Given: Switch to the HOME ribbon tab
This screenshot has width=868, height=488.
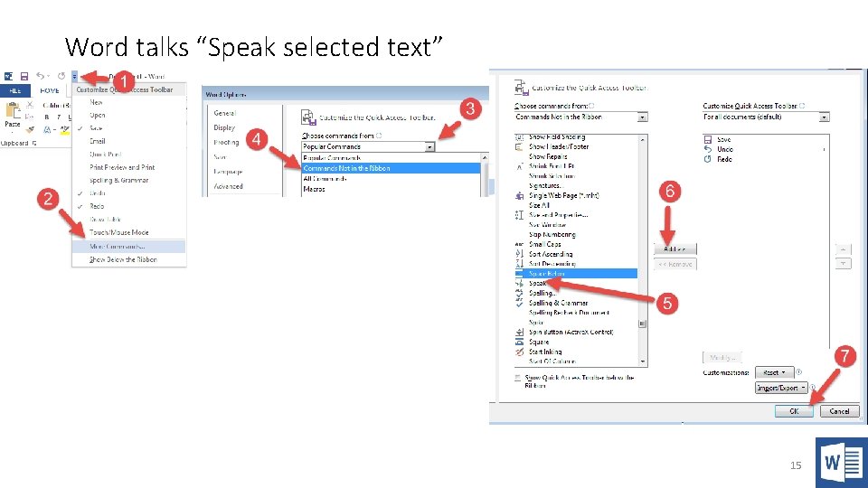Looking at the screenshot, I should (49, 90).
